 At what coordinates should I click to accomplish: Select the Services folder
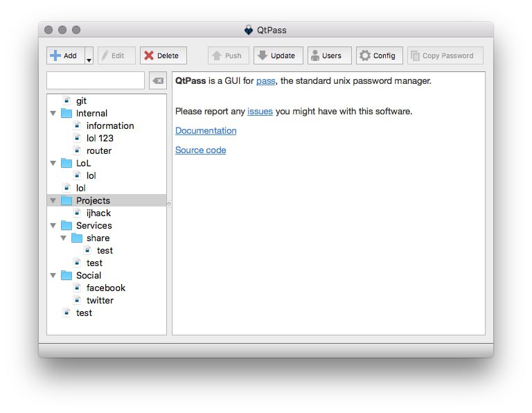pos(94,226)
